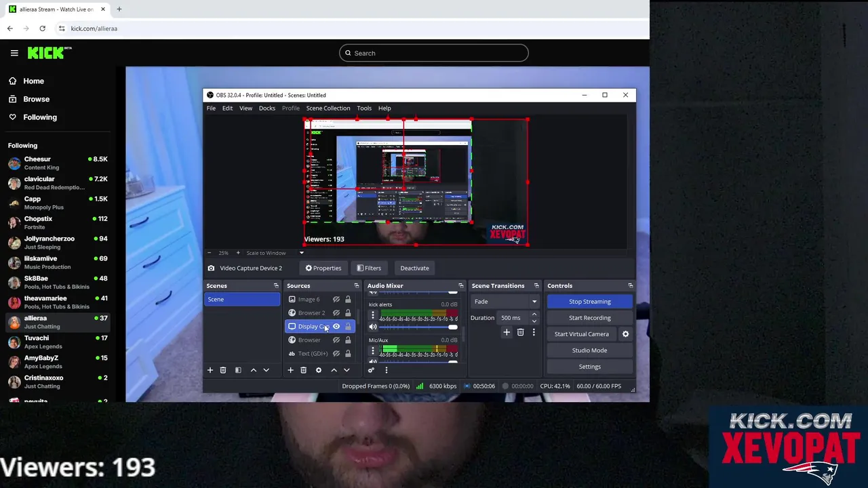This screenshot has height=488, width=868.
Task: Add a new source
Action: [x=290, y=370]
